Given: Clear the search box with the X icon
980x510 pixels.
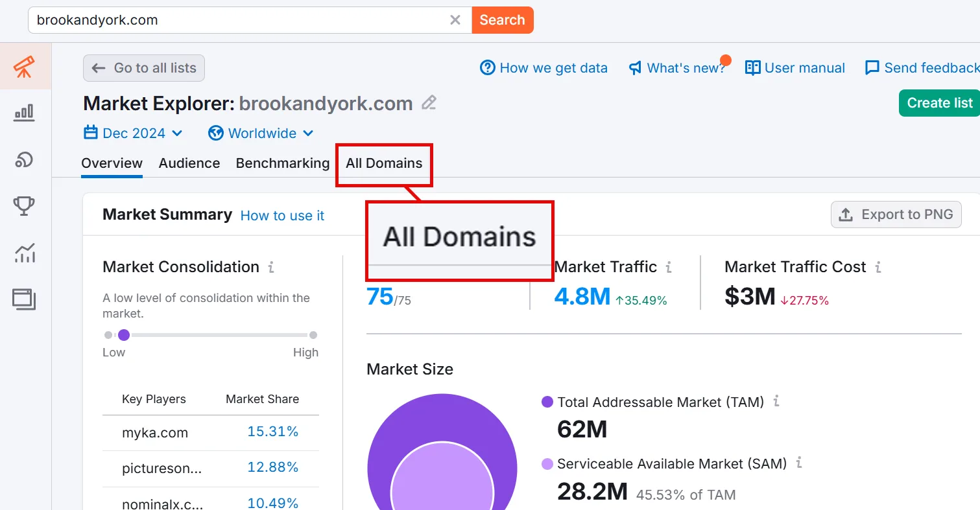Looking at the screenshot, I should [x=455, y=20].
